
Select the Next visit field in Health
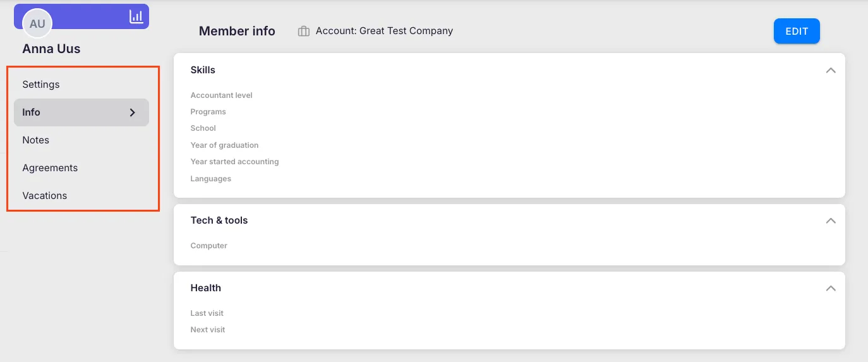(x=208, y=330)
